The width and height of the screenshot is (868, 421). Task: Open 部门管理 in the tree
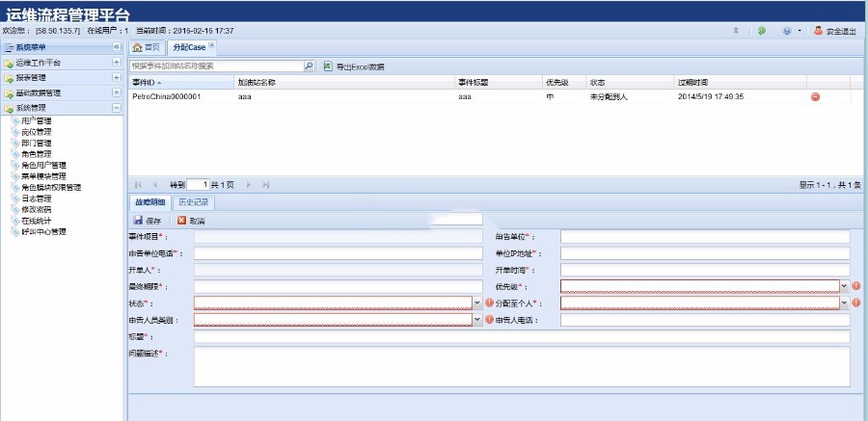tap(36, 143)
